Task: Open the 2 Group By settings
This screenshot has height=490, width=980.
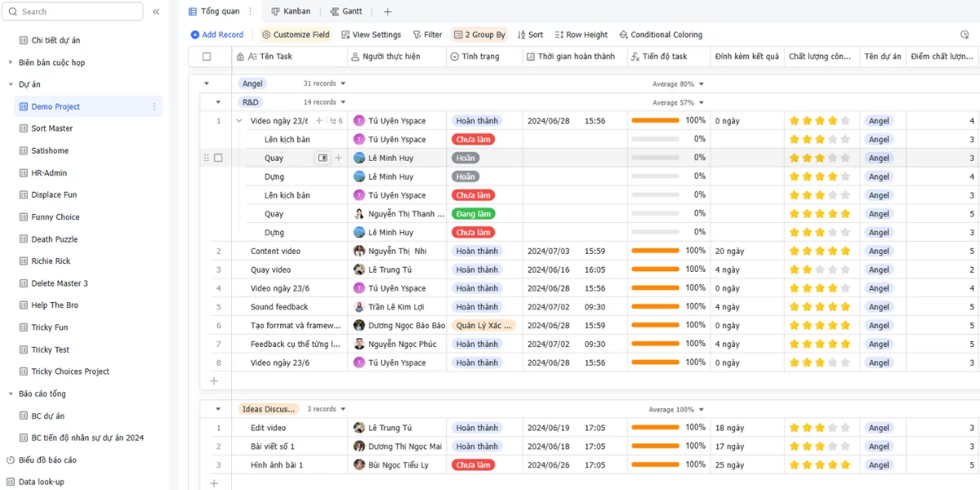Action: pos(479,35)
